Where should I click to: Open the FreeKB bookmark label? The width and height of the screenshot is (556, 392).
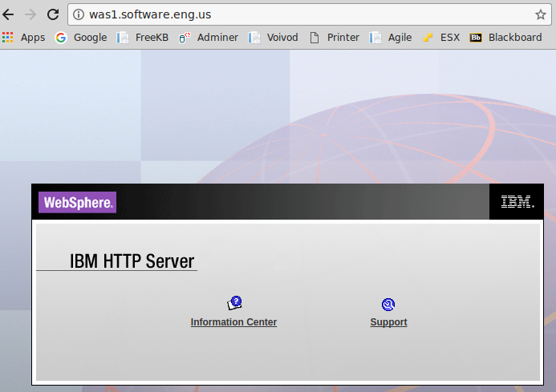coord(152,37)
